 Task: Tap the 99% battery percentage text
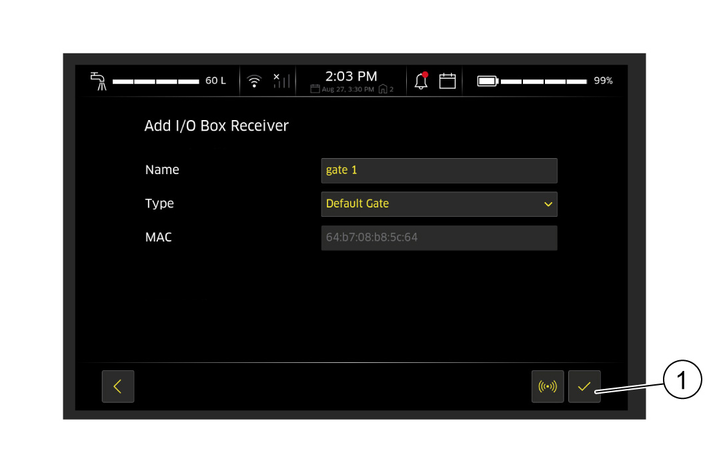[x=603, y=81]
